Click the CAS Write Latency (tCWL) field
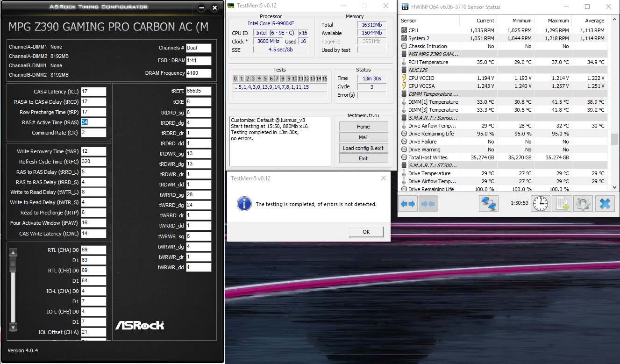Screen dimensions: 620x364 (x=93, y=234)
